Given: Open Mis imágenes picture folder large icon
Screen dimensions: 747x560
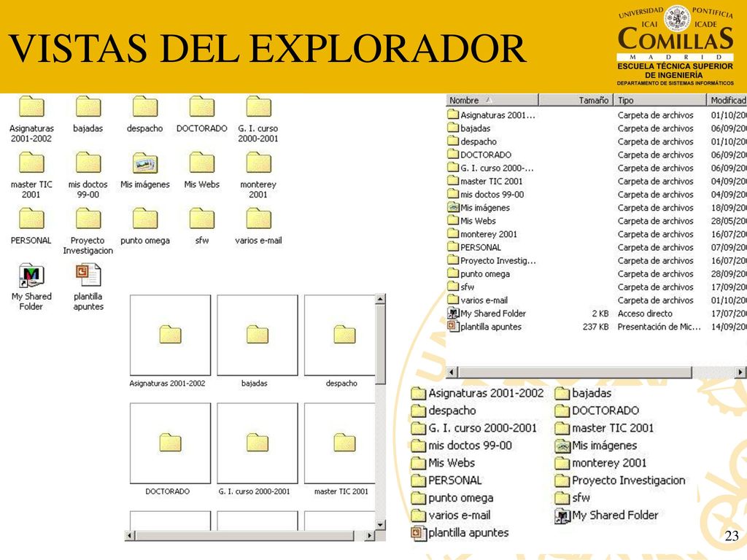Looking at the screenshot, I should tap(145, 163).
